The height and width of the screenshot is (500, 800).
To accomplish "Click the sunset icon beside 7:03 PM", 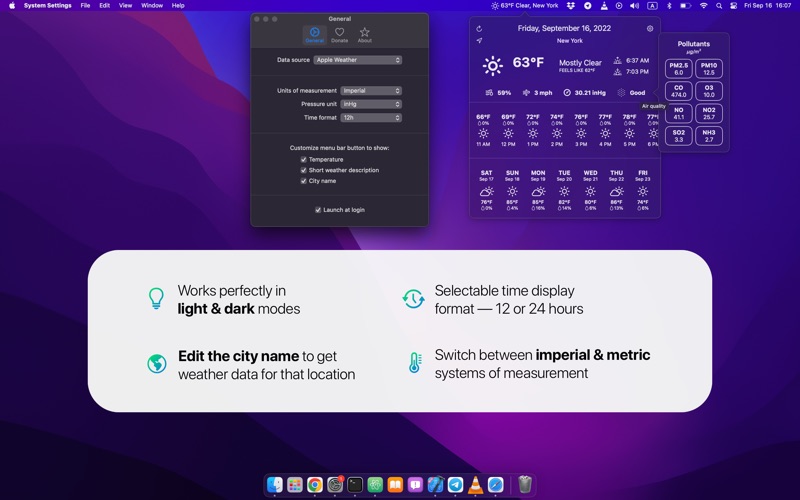I will 617,71.
